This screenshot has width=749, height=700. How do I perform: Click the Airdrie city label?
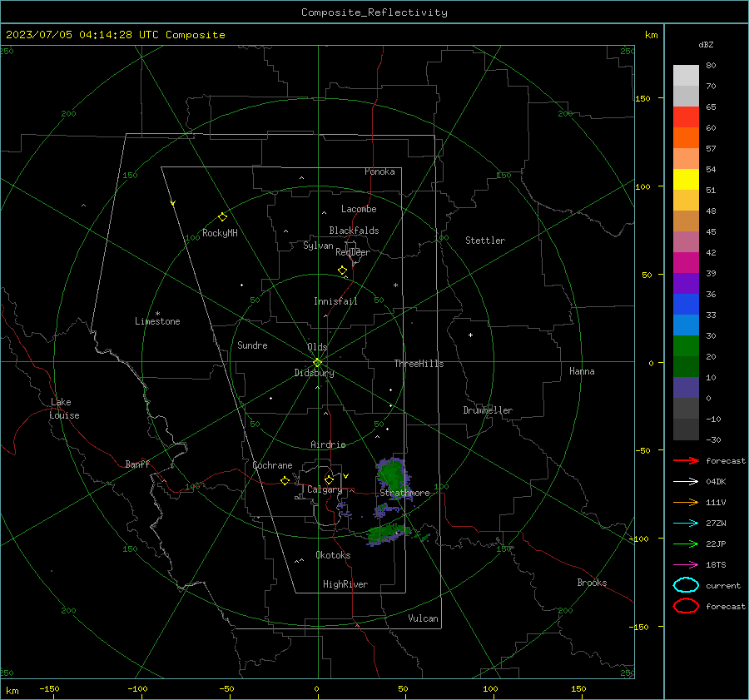[328, 444]
